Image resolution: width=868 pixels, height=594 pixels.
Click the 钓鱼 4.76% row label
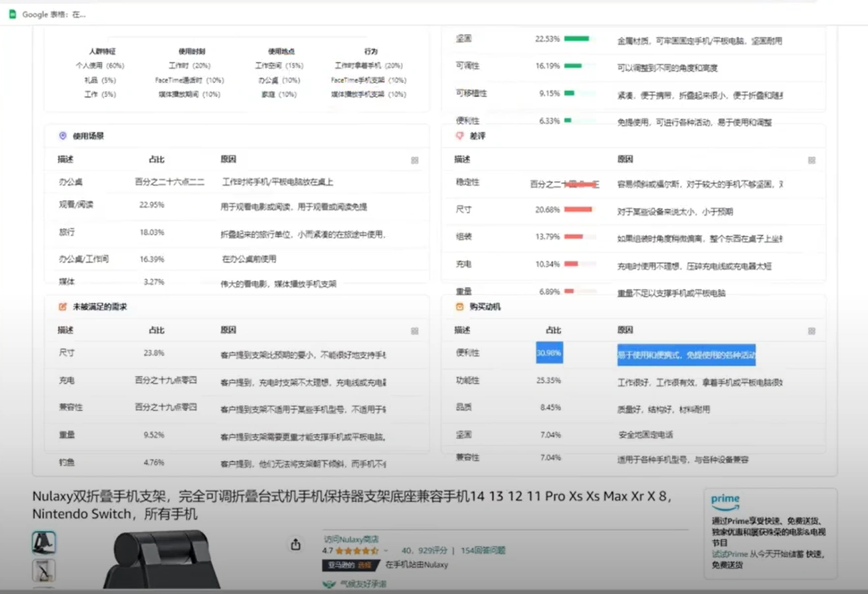[67, 463]
